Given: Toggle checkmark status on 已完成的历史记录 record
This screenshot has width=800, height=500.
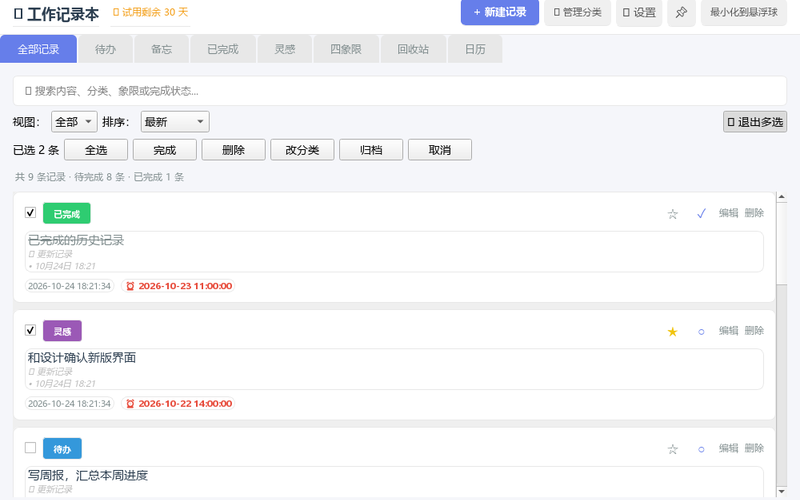Looking at the screenshot, I should (x=702, y=213).
